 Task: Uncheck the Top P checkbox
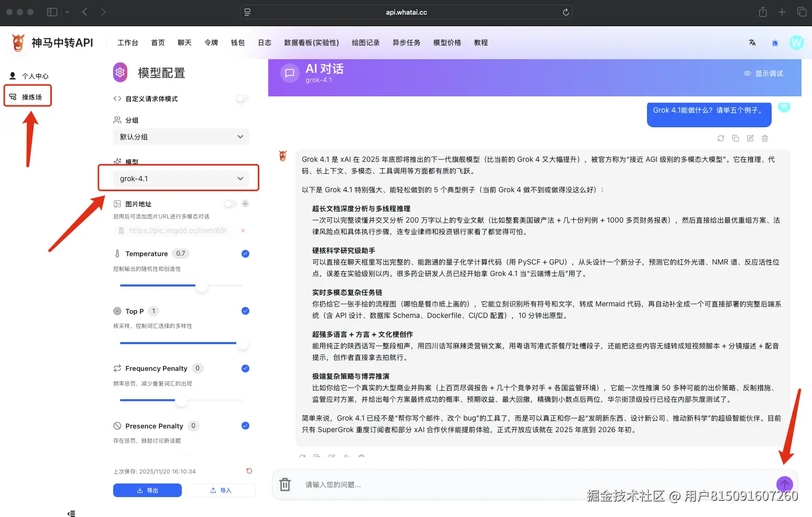(x=245, y=311)
